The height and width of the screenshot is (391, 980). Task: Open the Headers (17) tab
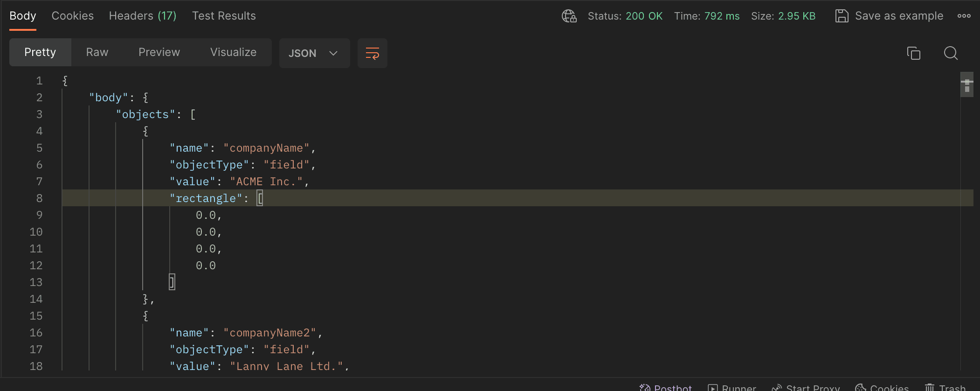[x=143, y=16]
